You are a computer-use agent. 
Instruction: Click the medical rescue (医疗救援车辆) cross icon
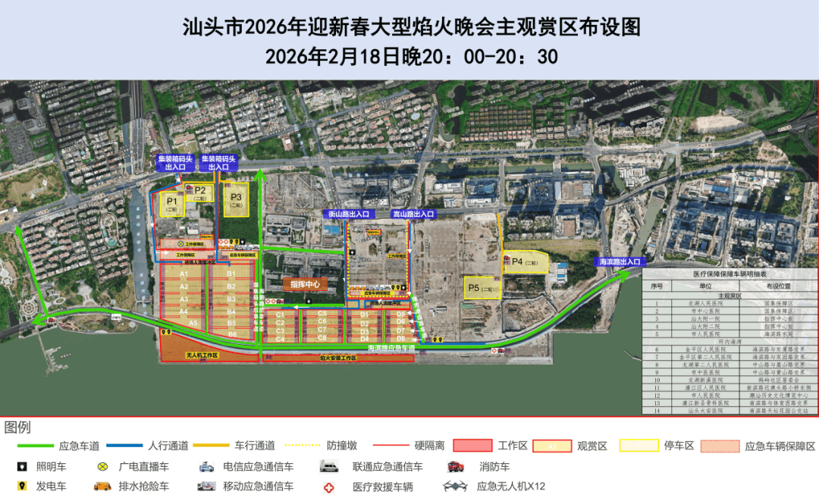pyautogui.click(x=328, y=487)
